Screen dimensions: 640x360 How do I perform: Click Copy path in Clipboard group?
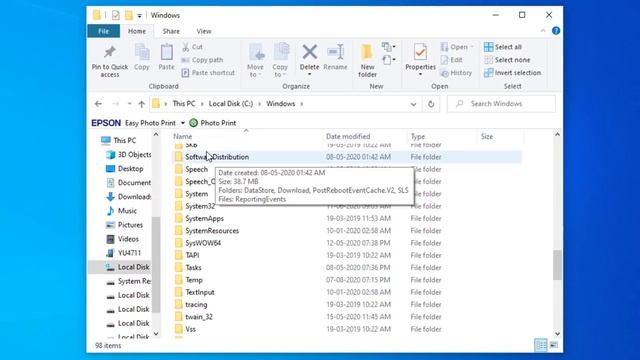[x=202, y=60]
